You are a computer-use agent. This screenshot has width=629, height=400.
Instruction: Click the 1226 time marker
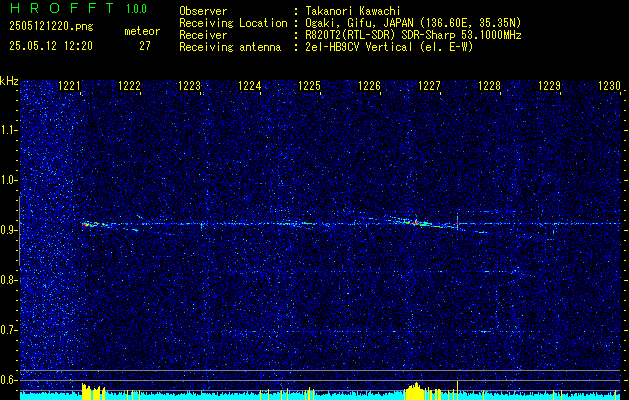point(369,86)
